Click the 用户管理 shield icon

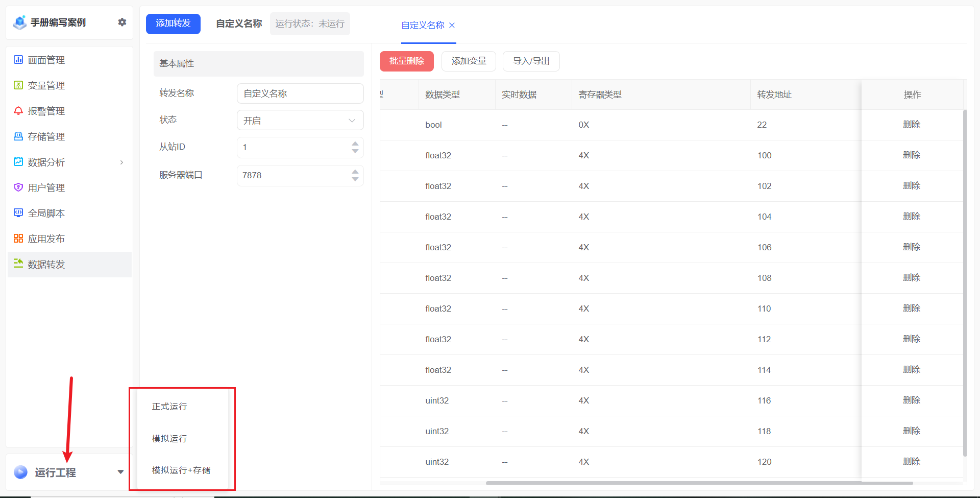coord(18,187)
